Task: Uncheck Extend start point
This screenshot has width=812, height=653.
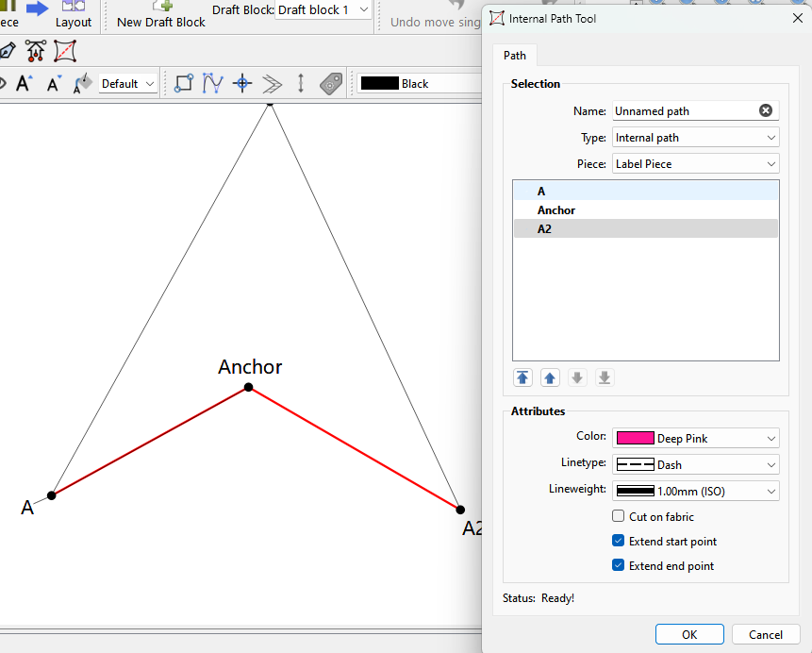Action: coord(619,541)
